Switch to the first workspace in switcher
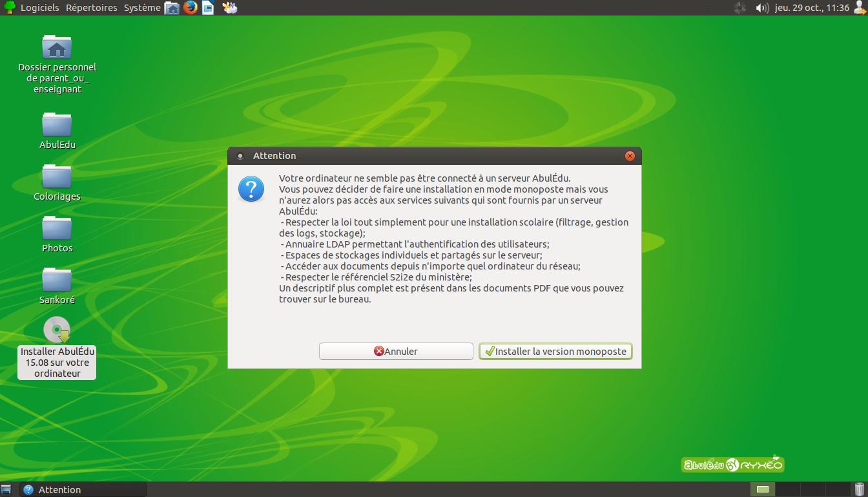Screen dimensions: 868x497 click(x=763, y=489)
